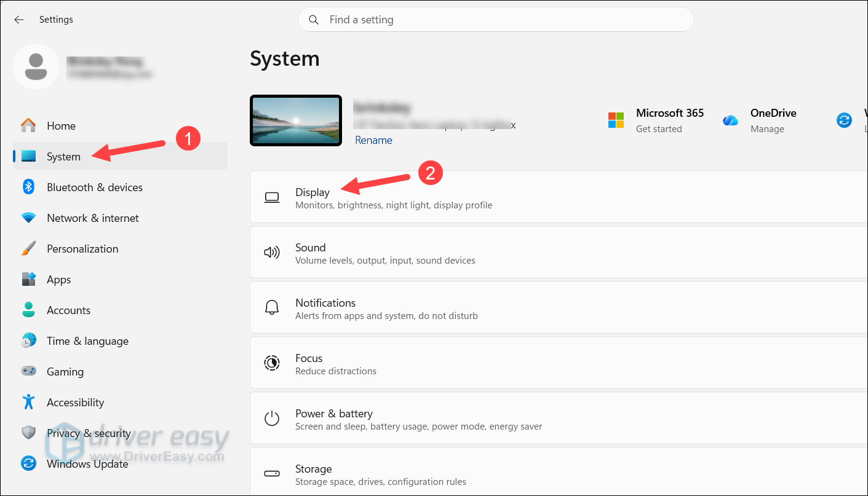The height and width of the screenshot is (496, 868).
Task: Select Apps in the sidebar
Action: coord(121,279)
